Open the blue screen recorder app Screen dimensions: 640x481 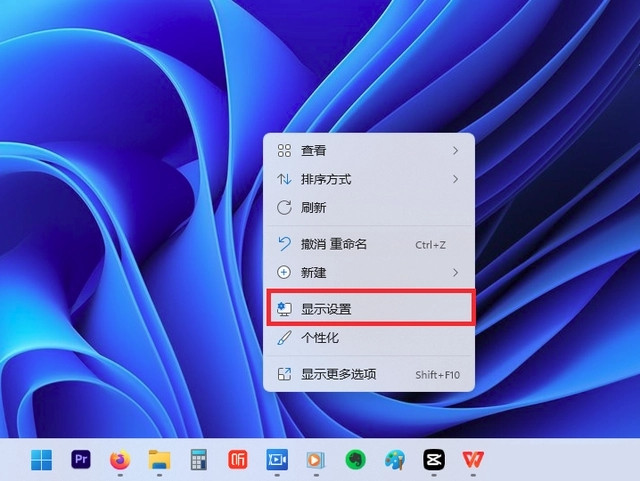[277, 460]
